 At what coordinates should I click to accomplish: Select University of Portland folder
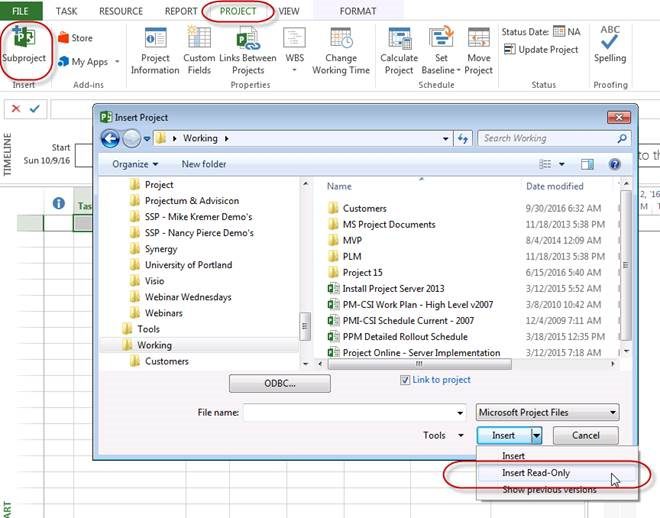188,265
